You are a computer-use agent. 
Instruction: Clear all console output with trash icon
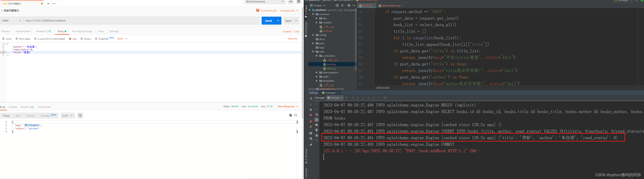317,130
